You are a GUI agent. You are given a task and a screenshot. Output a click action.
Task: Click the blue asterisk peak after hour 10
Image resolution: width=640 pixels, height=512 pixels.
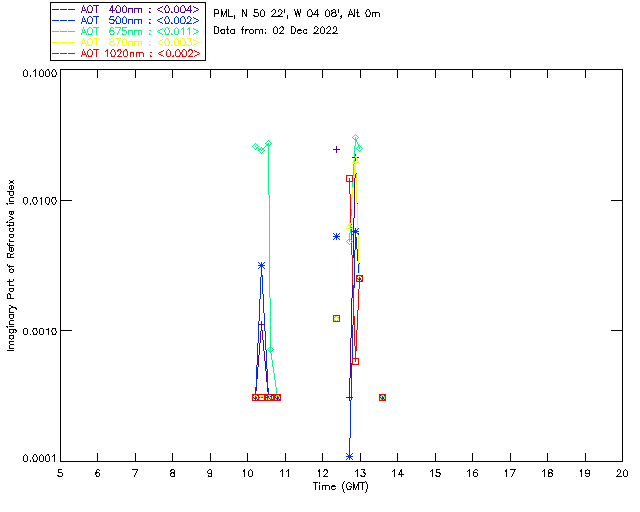pyautogui.click(x=262, y=265)
